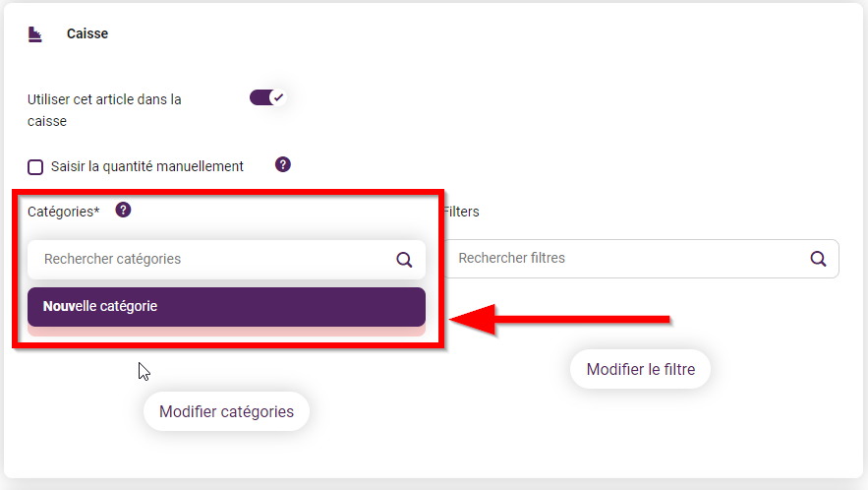Click the Catégories* field label
The height and width of the screenshot is (490, 868).
point(64,212)
